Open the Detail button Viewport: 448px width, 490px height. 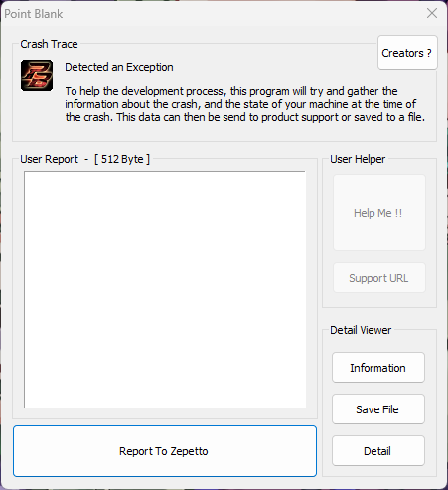[378, 451]
